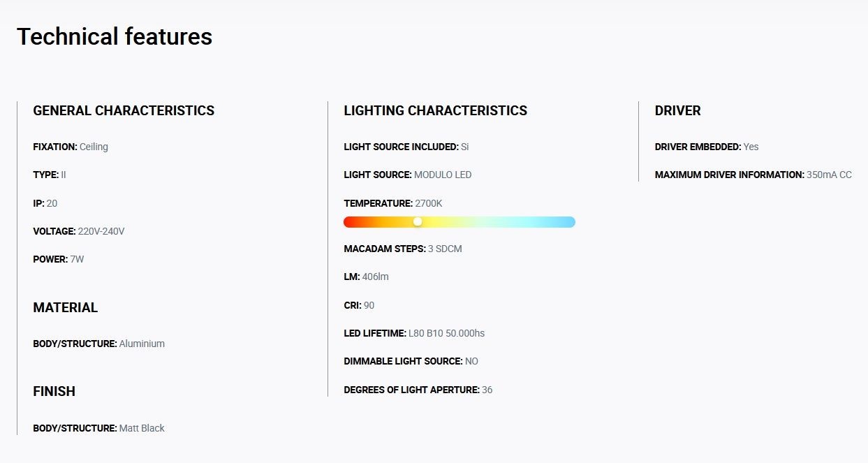This screenshot has width=868, height=463.
Task: Click the red end of temperature bar
Action: pos(351,222)
